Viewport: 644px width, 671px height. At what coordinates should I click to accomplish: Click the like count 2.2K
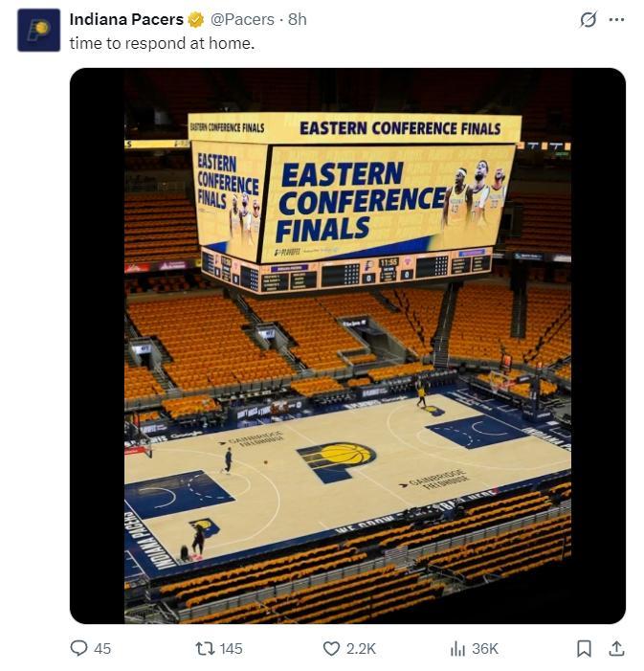point(361,648)
